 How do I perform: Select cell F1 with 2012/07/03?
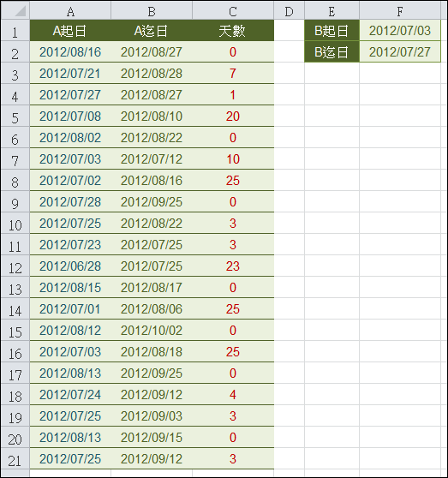tap(400, 31)
